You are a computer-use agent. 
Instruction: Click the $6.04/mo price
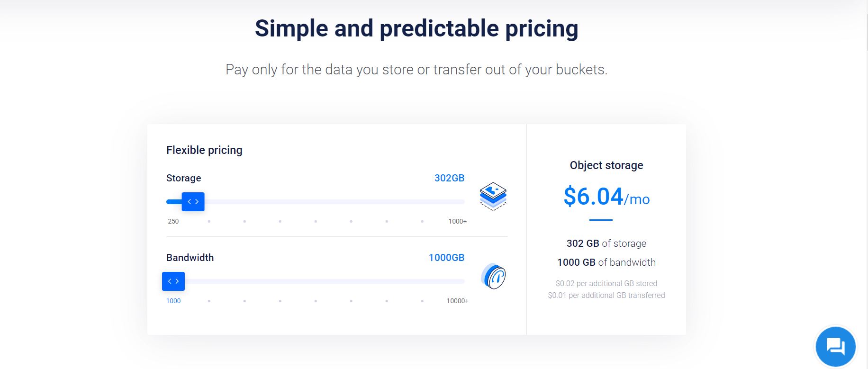pos(606,197)
